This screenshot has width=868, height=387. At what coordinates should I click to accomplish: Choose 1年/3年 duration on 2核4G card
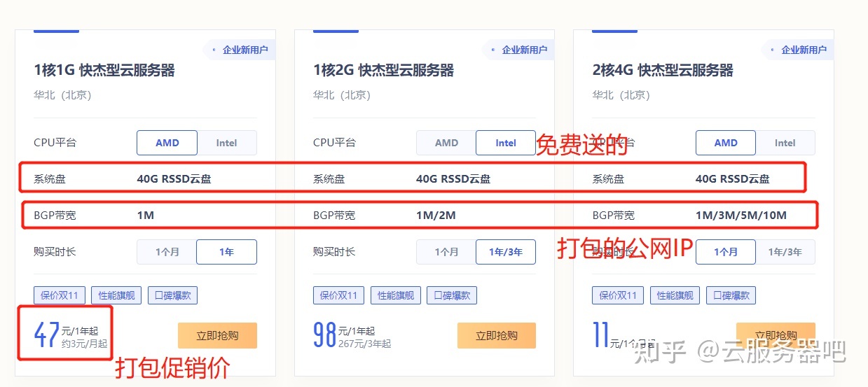point(785,252)
